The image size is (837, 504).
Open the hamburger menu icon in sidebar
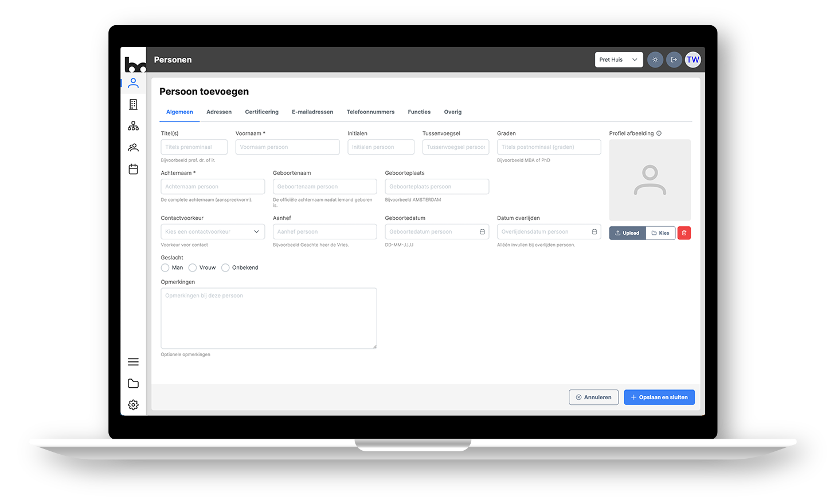133,362
